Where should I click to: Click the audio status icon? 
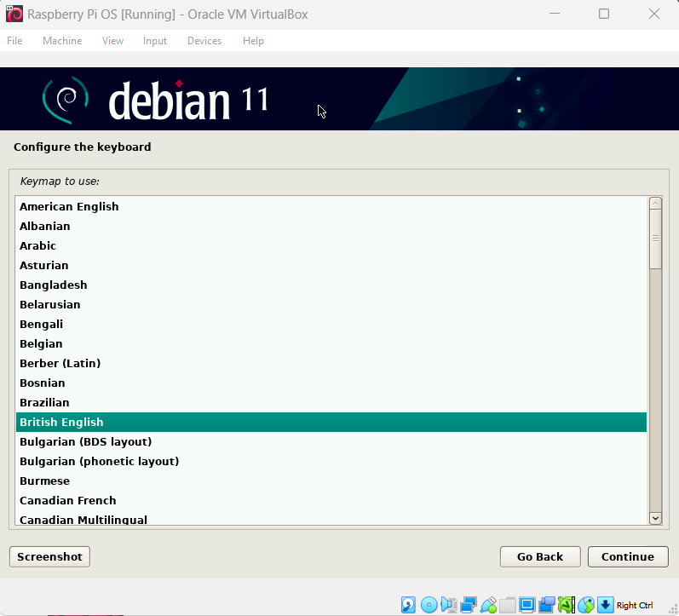[449, 605]
